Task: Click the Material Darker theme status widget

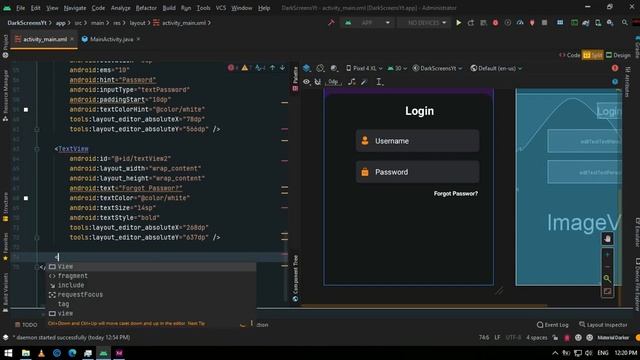Action: [x=613, y=338]
